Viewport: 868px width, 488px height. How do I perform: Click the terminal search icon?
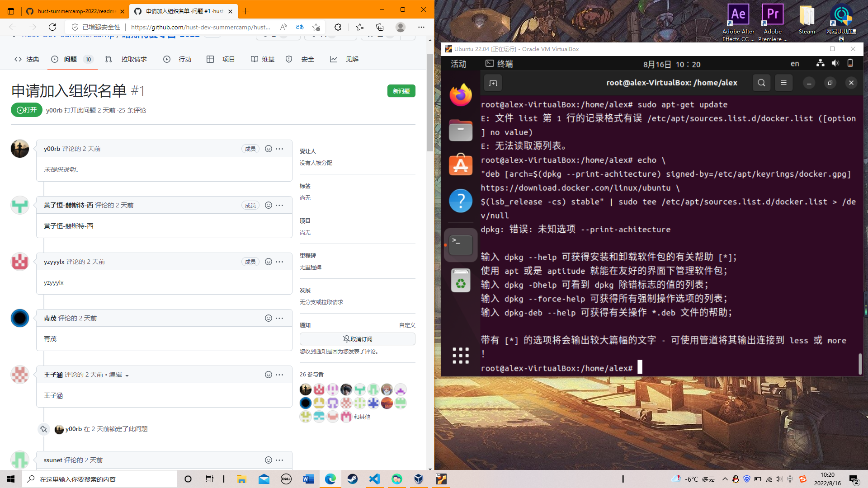[x=761, y=83]
